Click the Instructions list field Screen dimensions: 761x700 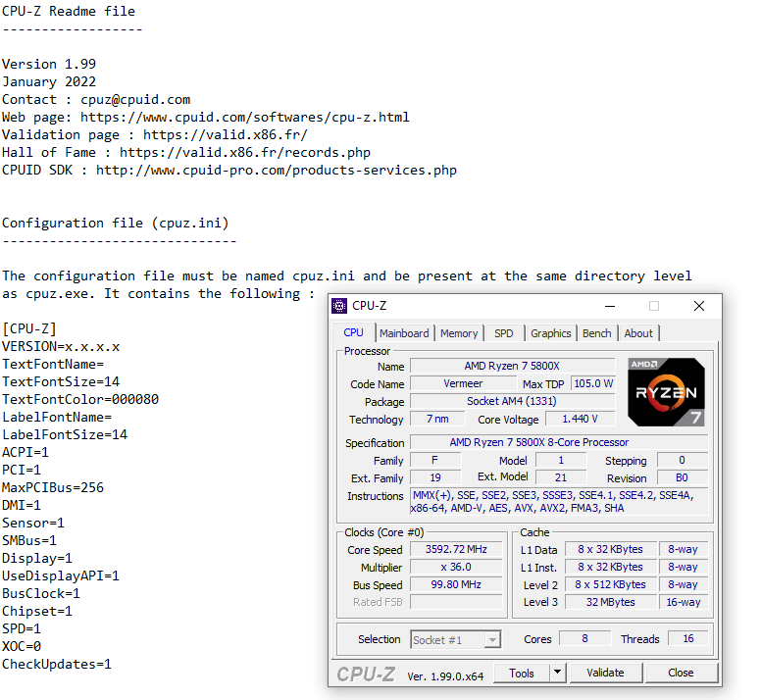tap(559, 502)
